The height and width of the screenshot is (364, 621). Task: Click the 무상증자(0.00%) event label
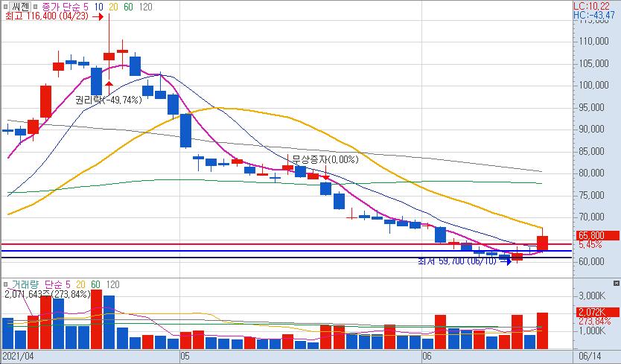click(325, 159)
